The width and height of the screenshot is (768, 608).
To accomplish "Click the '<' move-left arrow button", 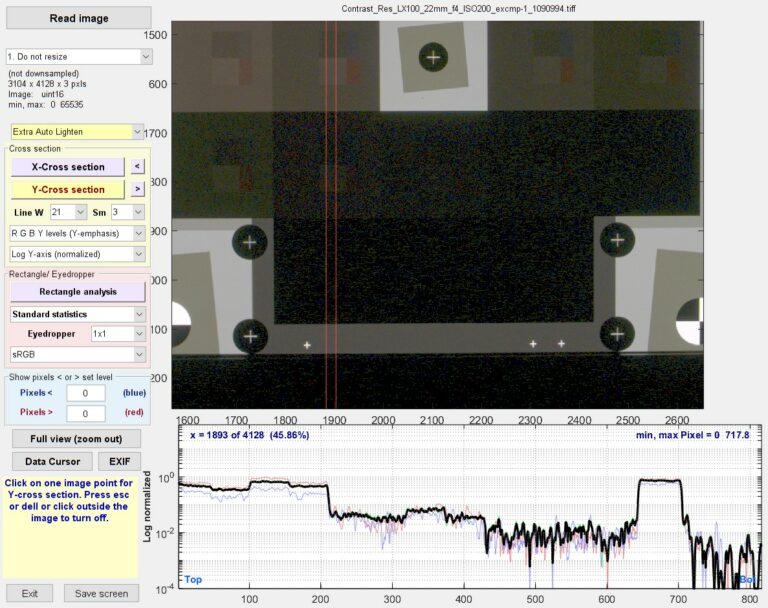I will [138, 167].
